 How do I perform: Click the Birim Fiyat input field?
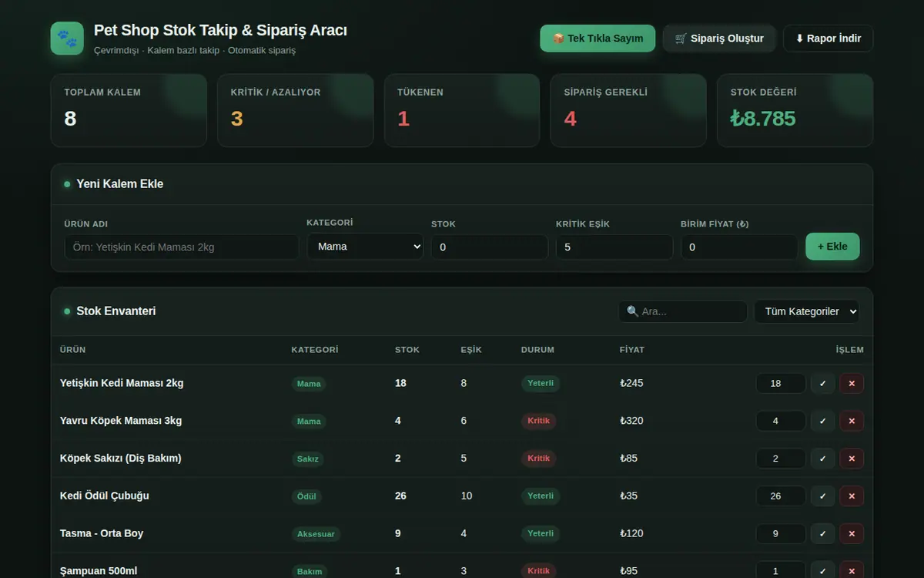click(x=739, y=247)
